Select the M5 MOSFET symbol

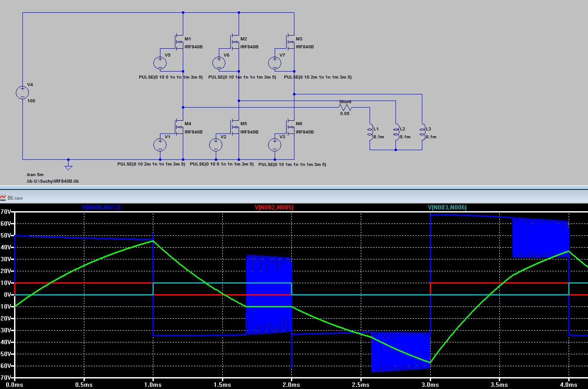[235, 127]
